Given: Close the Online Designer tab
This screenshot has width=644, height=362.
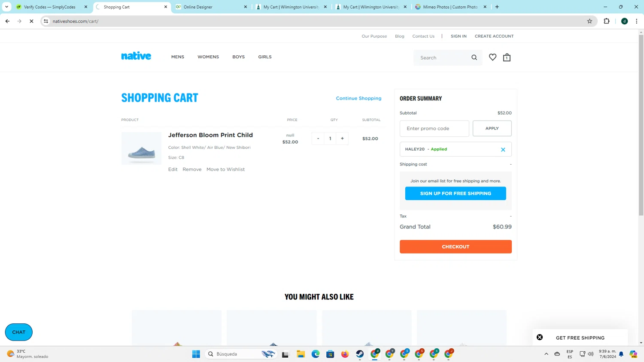Looking at the screenshot, I should click(245, 7).
